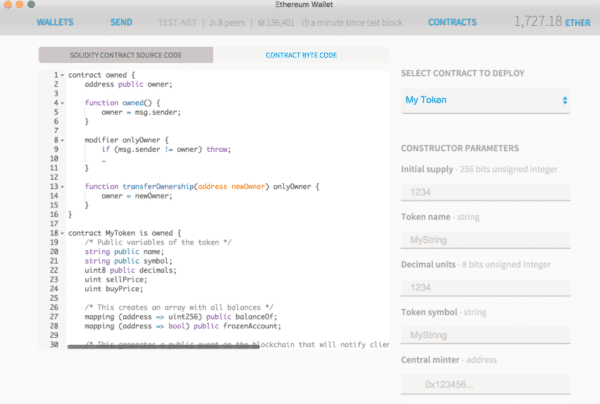
Task: Fold the transferOwnership function at line 13
Action: (x=63, y=186)
